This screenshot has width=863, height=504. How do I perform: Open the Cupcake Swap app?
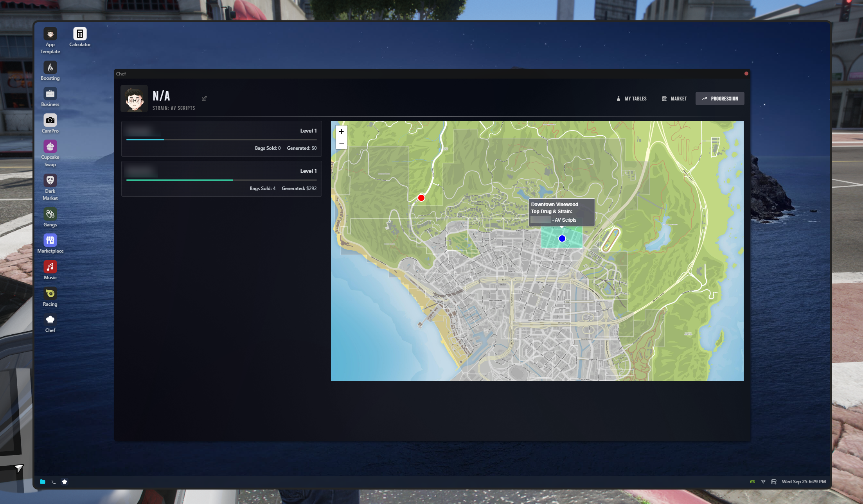(50, 147)
